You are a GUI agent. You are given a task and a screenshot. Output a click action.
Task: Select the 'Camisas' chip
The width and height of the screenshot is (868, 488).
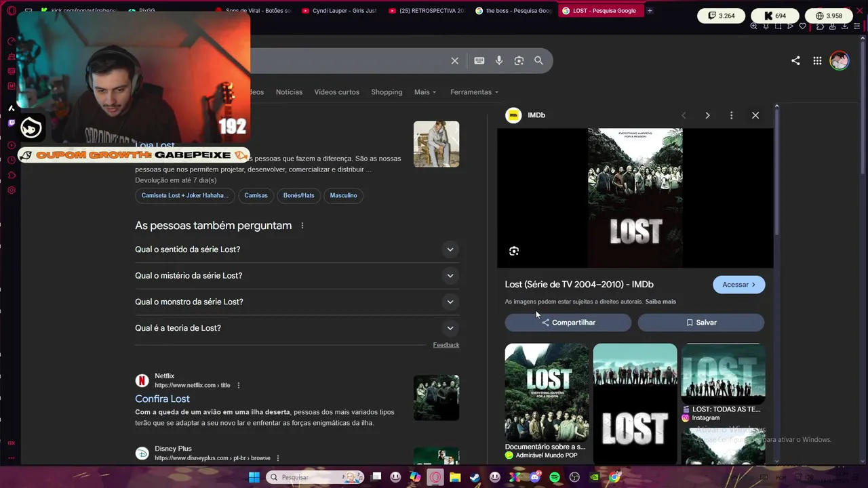click(x=256, y=195)
